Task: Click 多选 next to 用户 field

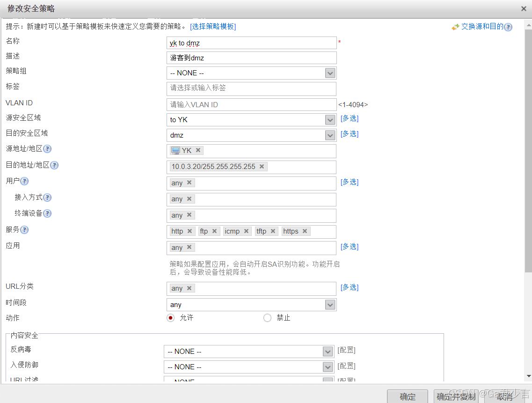Action: (x=350, y=182)
